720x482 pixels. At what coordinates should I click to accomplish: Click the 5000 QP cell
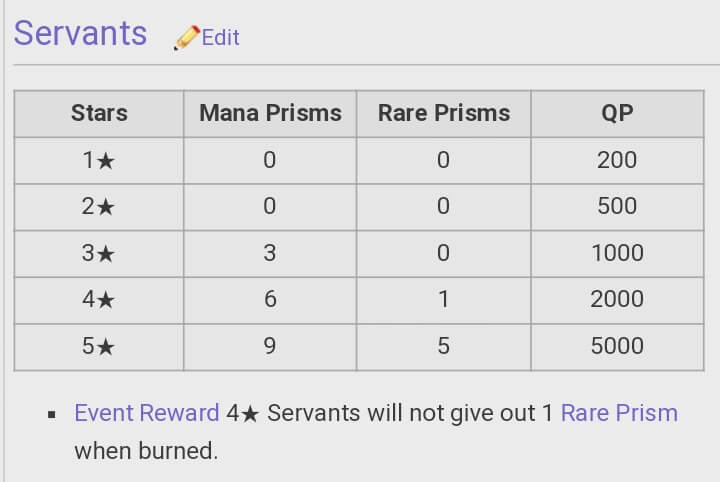pyautogui.click(x=617, y=347)
